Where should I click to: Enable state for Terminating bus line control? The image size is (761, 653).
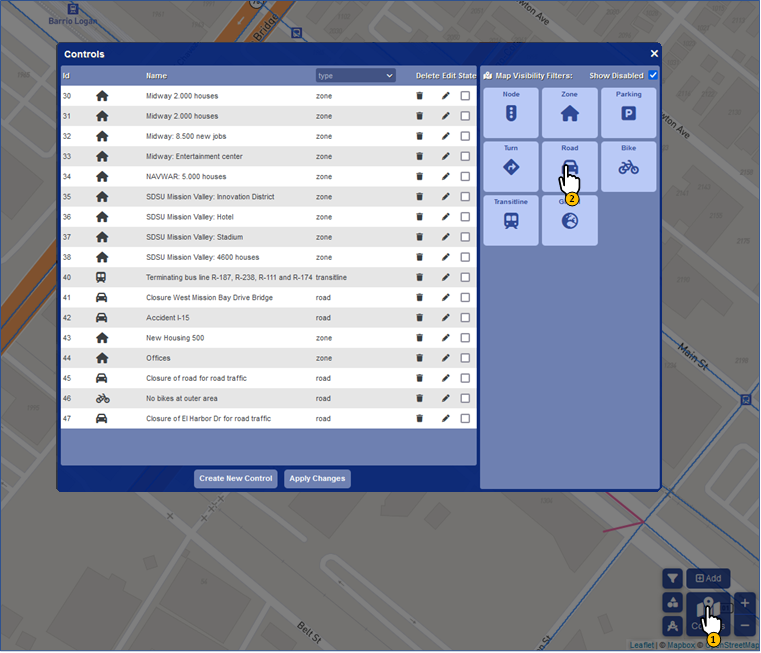[x=465, y=277]
